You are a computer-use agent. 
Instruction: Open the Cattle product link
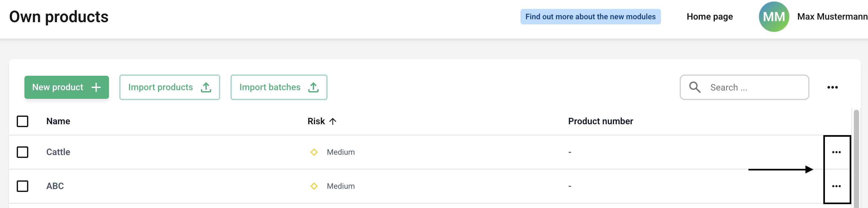pyautogui.click(x=58, y=152)
